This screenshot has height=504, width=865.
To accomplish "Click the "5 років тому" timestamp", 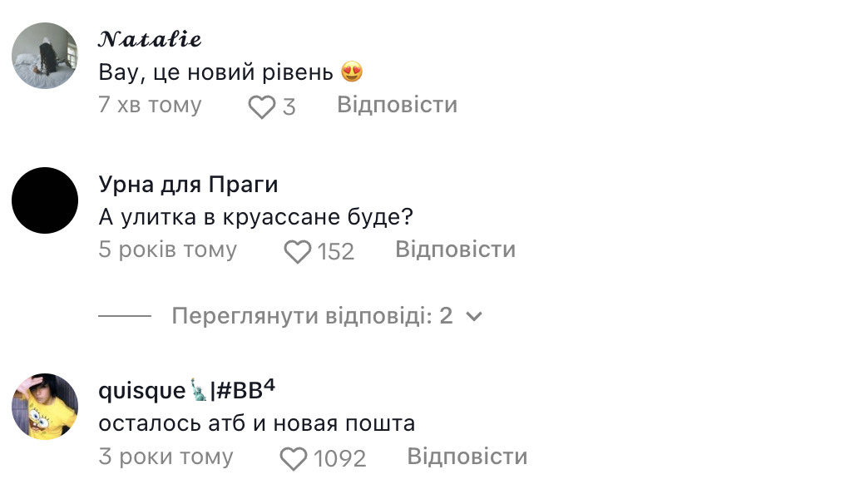I will (x=167, y=250).
